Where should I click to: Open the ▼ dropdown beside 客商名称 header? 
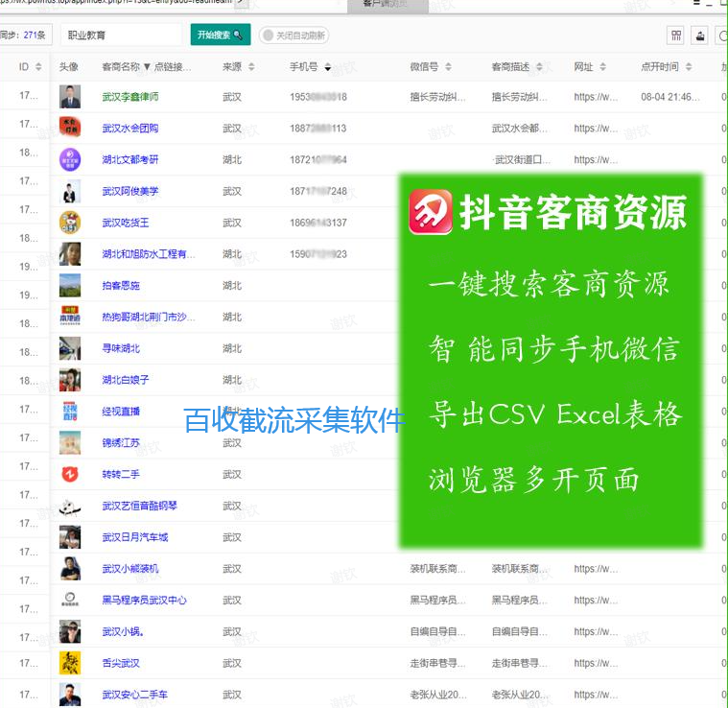pos(147,67)
